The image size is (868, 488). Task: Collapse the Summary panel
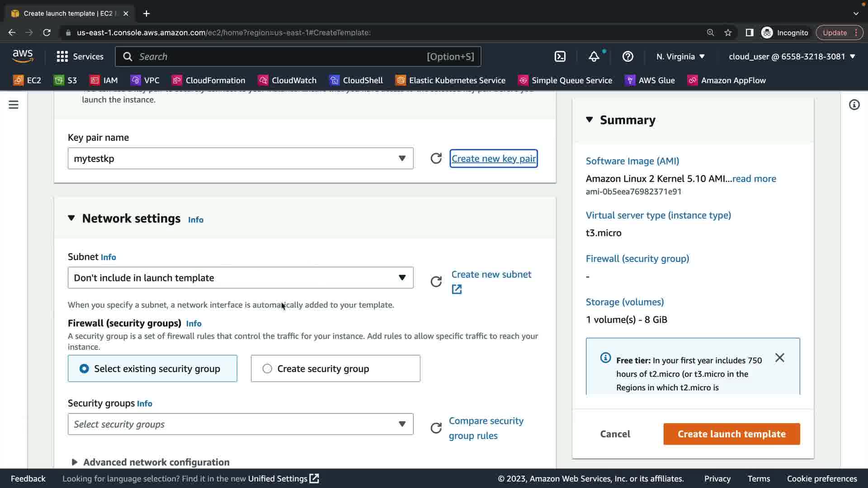coord(590,120)
